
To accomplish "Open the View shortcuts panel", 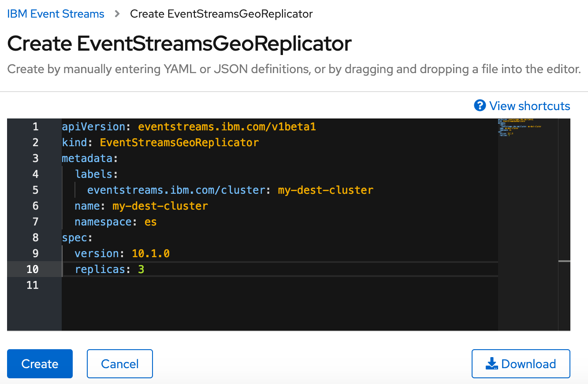I will coord(529,106).
